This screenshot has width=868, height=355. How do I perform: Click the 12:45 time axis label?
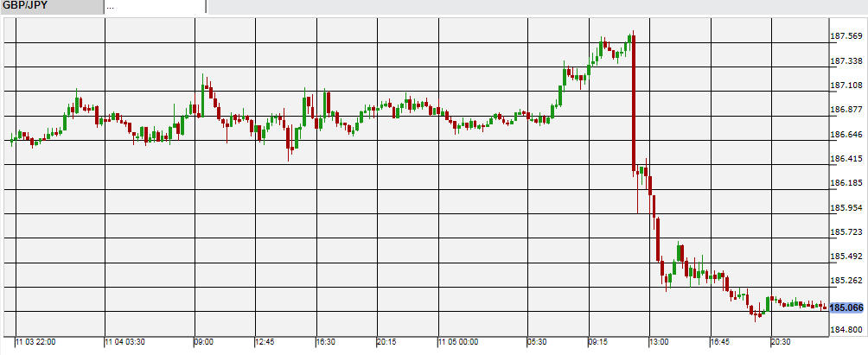tap(265, 343)
